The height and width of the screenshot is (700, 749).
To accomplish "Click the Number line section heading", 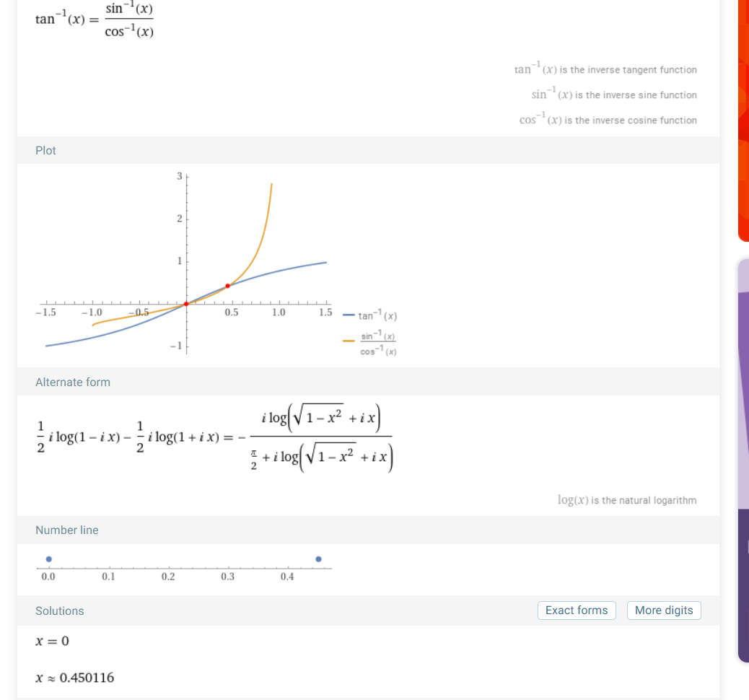I will [67, 530].
